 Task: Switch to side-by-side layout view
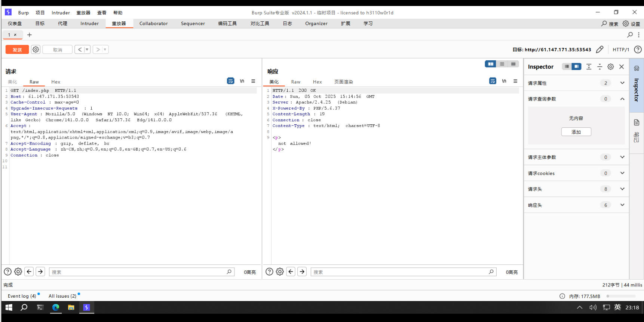pos(490,64)
